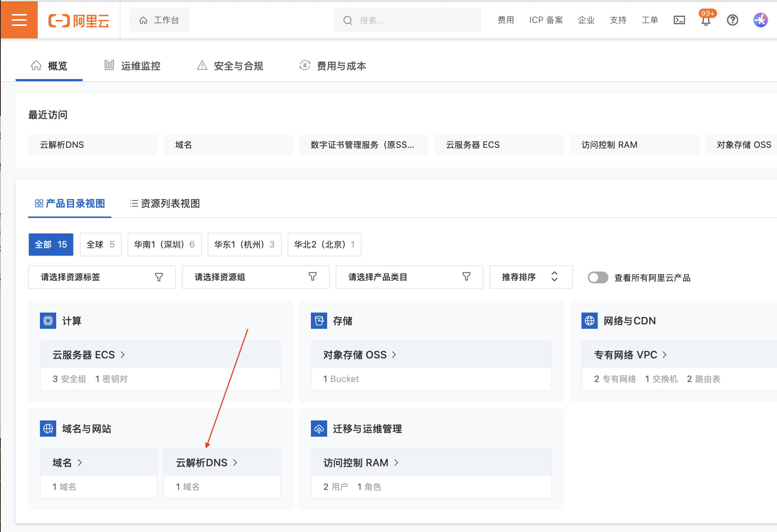Expand 云解析DNS card chevron
777x532 pixels.
point(235,463)
